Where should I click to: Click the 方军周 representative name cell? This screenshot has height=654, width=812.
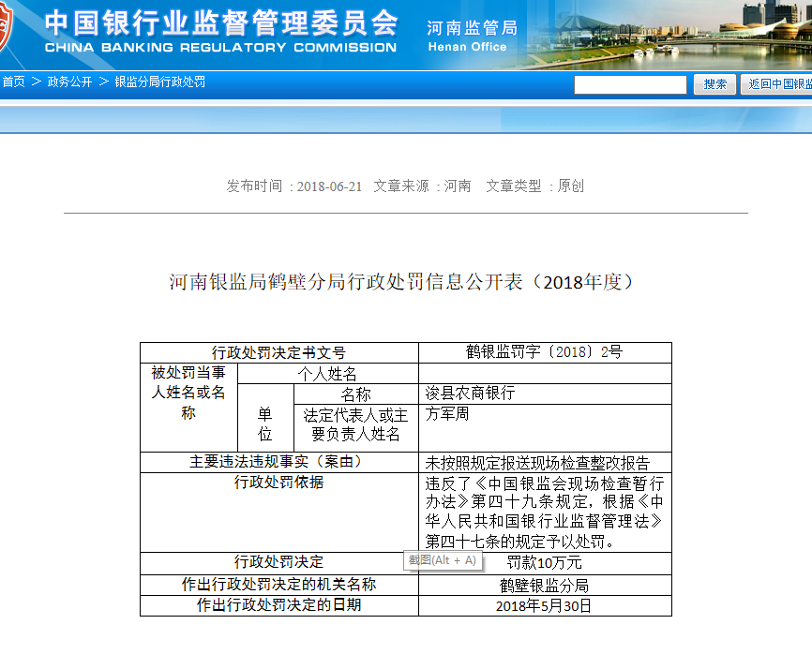tap(447, 413)
